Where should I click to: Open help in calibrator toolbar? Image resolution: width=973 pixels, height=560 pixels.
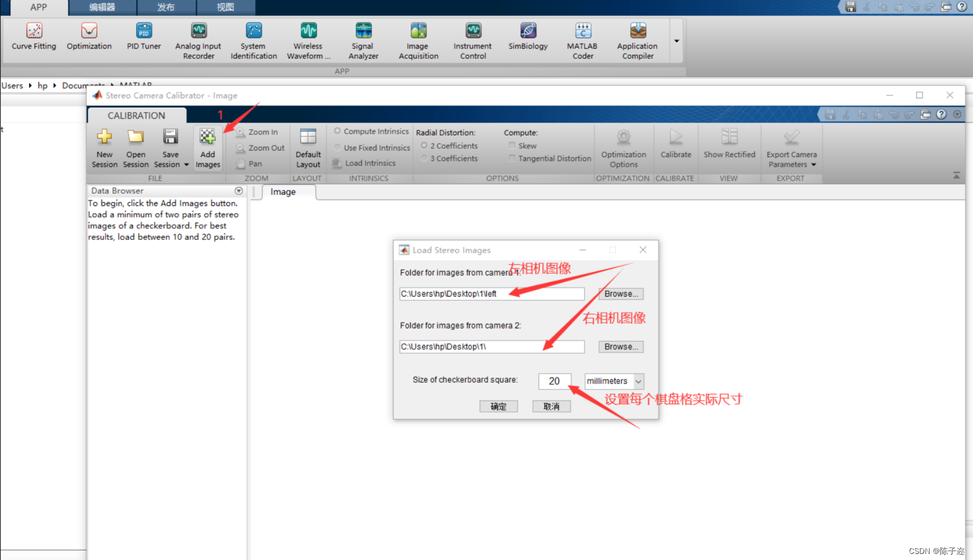[x=941, y=114]
